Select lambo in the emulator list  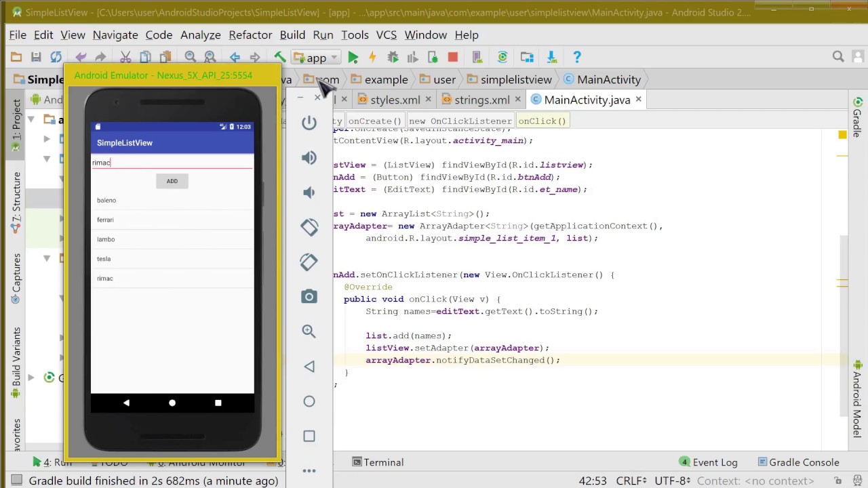(172, 239)
